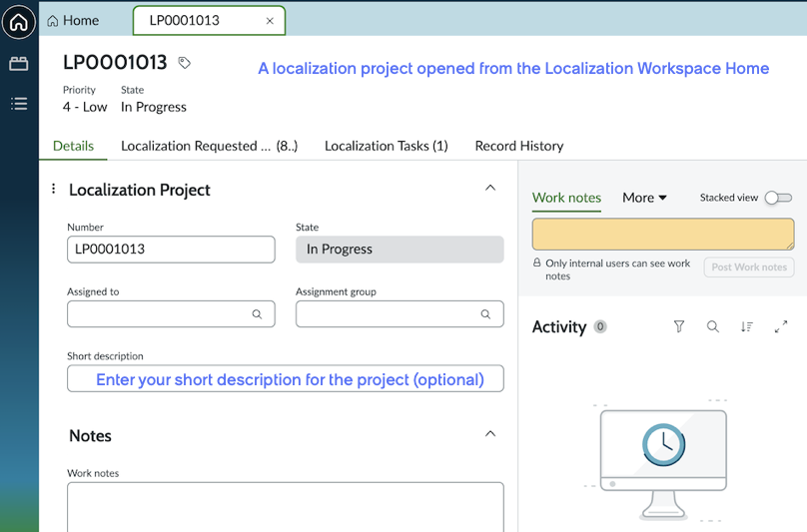Open the More dropdown in activity panel
807x532 pixels.
point(644,198)
